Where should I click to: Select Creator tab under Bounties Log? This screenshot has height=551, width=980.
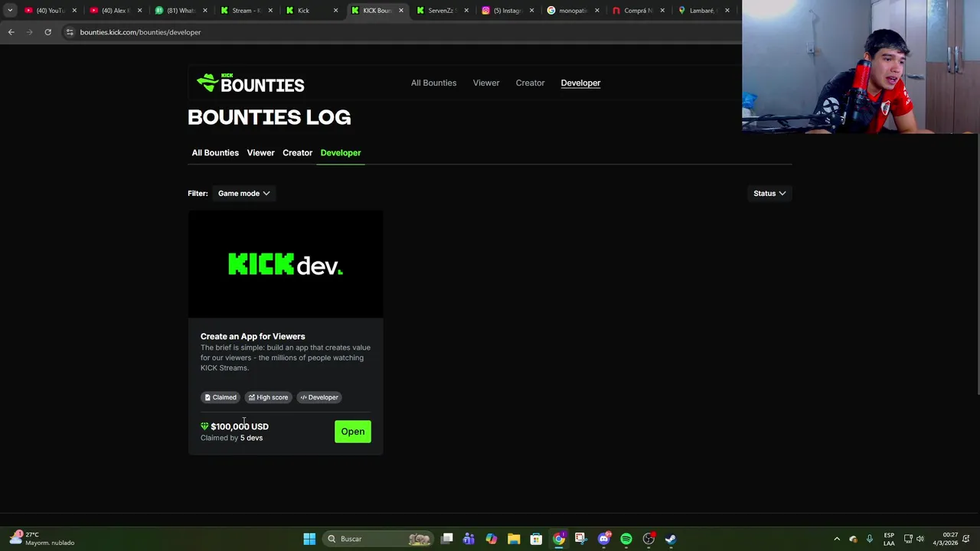(297, 152)
